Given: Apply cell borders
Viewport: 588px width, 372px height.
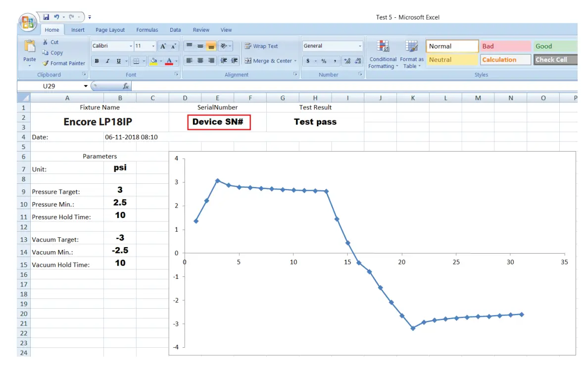Looking at the screenshot, I should 136,61.
